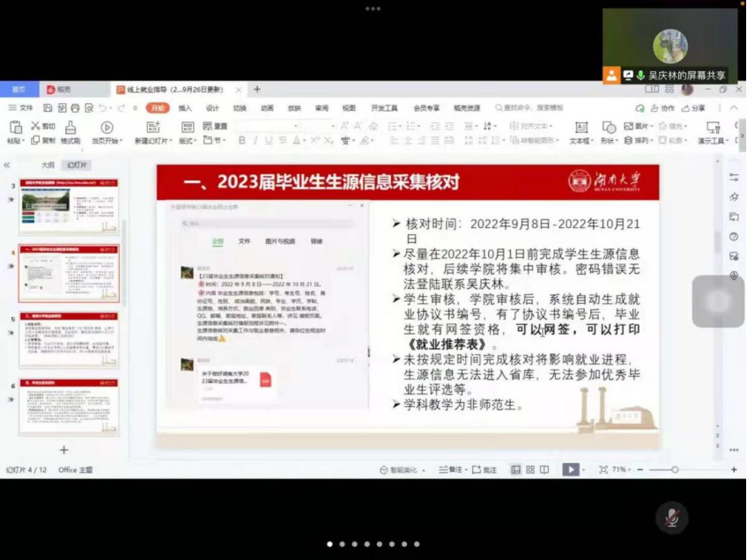
Task: Select slide 5 thumbnail in panel
Action: tap(69, 340)
